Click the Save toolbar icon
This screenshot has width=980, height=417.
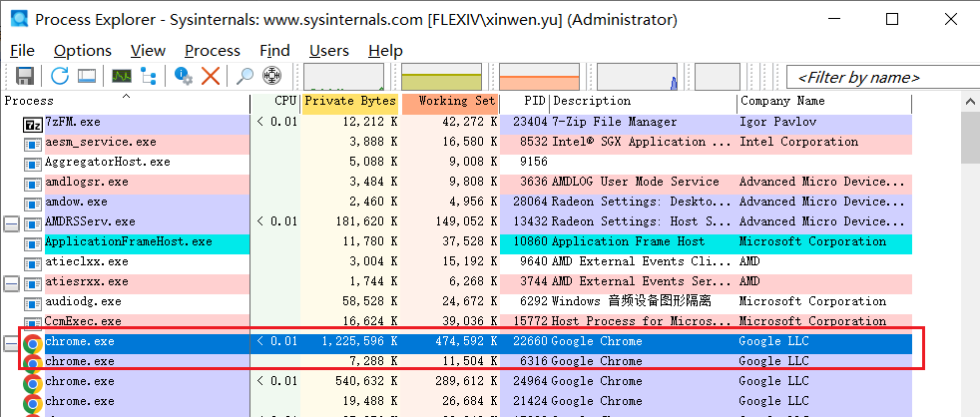click(25, 77)
